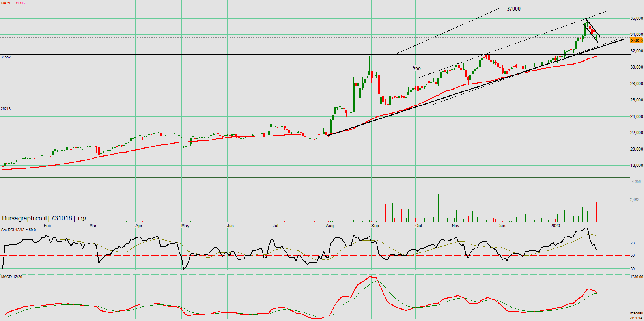The image size is (644, 321).
Task: Click the Jul date axis label
Action: tap(276, 226)
